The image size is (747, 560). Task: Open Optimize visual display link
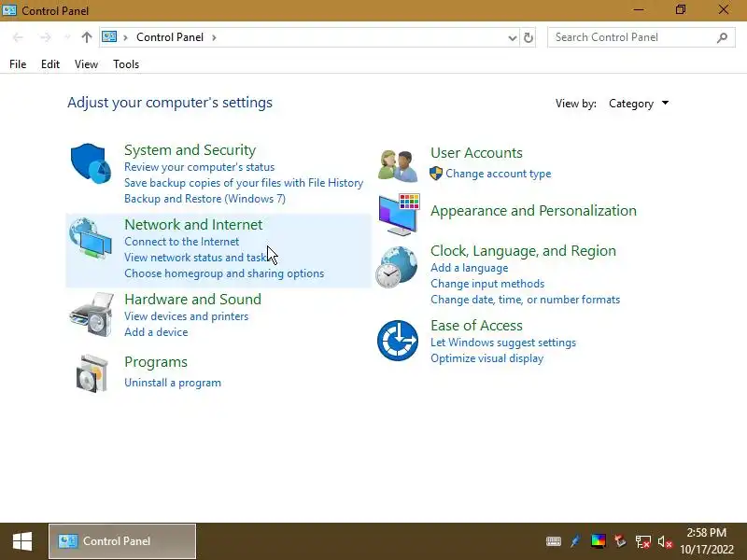(x=486, y=358)
